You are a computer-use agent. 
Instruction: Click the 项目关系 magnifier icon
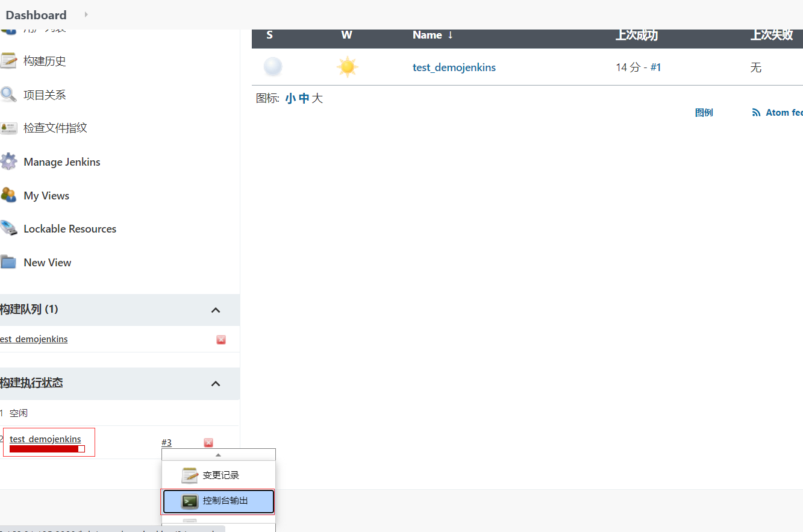point(8,95)
